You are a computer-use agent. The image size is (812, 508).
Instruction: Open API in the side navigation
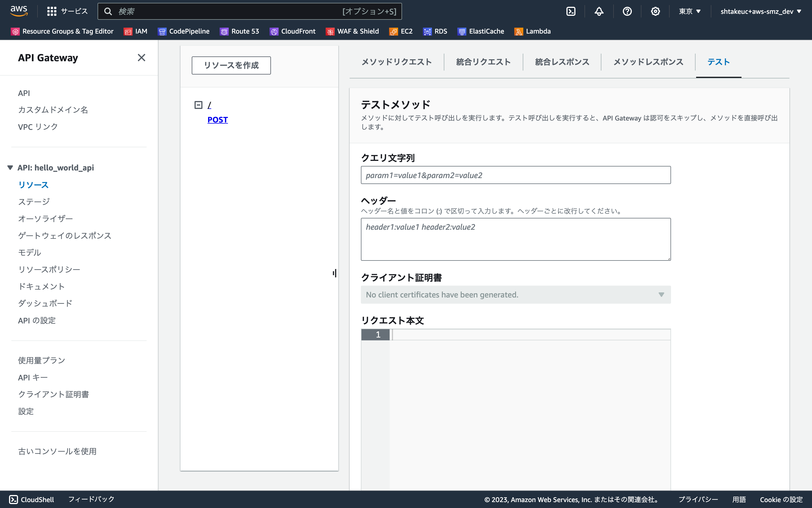tap(24, 93)
